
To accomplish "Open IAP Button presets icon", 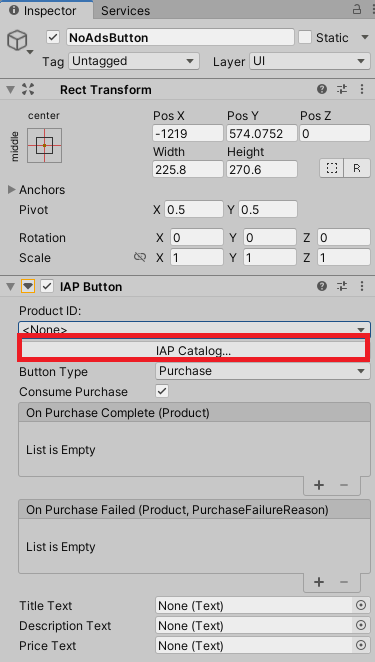I will pyautogui.click(x=342, y=287).
